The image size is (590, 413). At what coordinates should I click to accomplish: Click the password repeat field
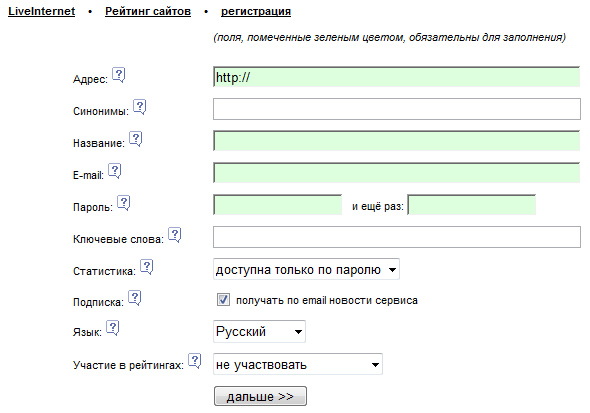click(x=471, y=205)
